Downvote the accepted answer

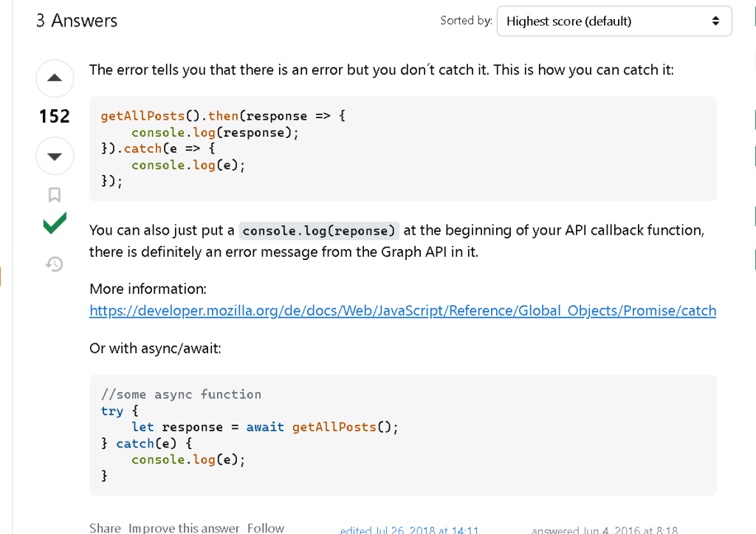(x=55, y=156)
